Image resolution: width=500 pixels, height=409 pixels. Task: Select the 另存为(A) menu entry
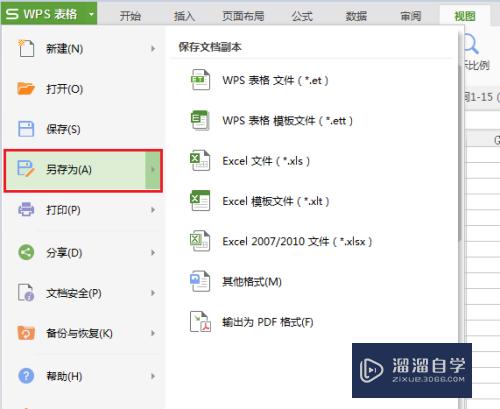click(83, 170)
